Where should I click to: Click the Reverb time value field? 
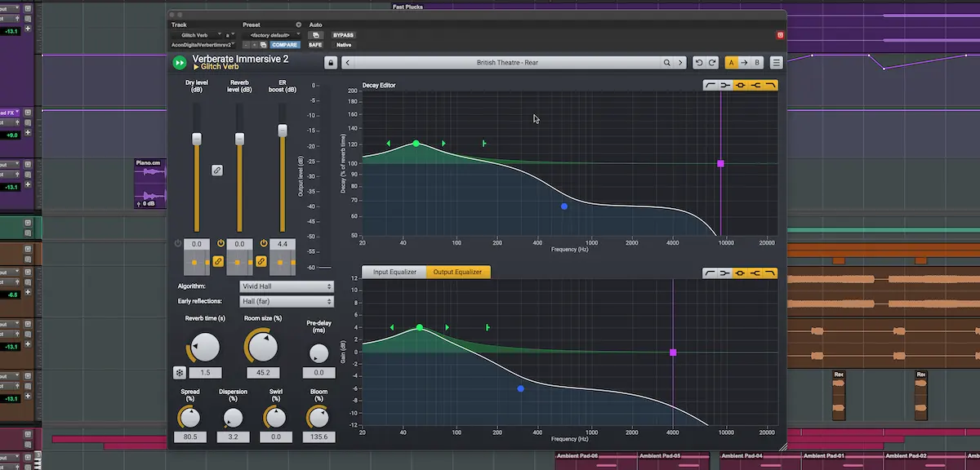pyautogui.click(x=205, y=373)
